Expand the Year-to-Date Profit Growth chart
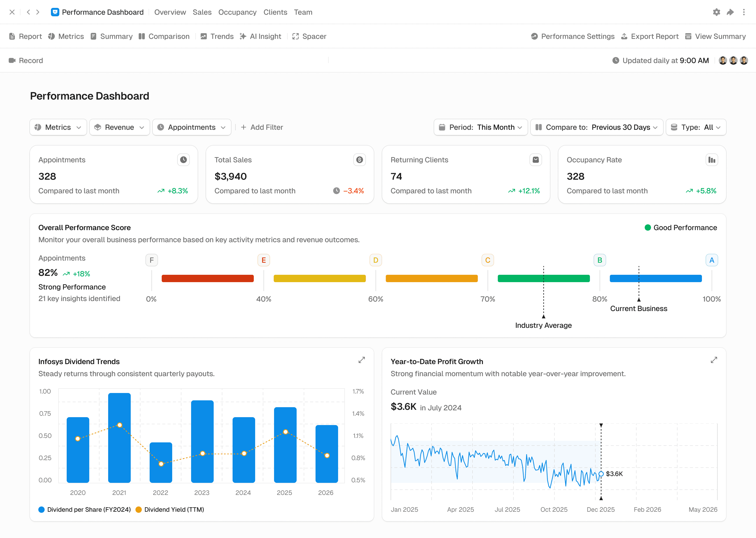This screenshot has height=538, width=756. coord(714,360)
